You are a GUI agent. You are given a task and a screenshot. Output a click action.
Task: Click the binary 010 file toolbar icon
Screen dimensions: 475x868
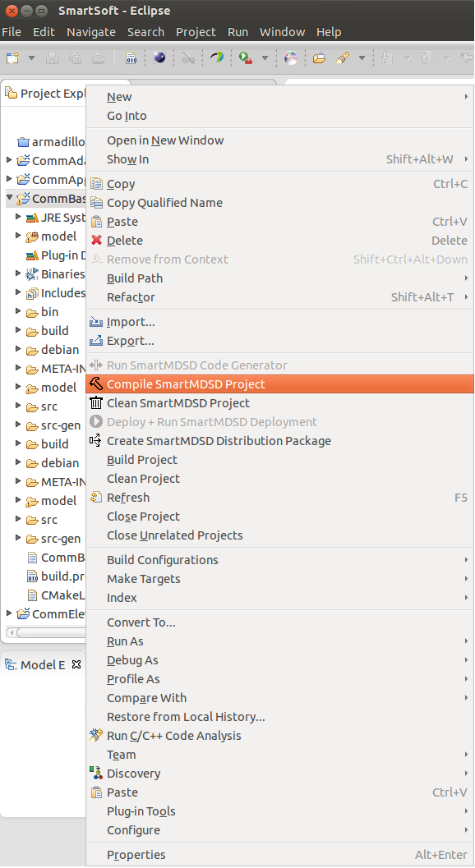[x=131, y=57]
